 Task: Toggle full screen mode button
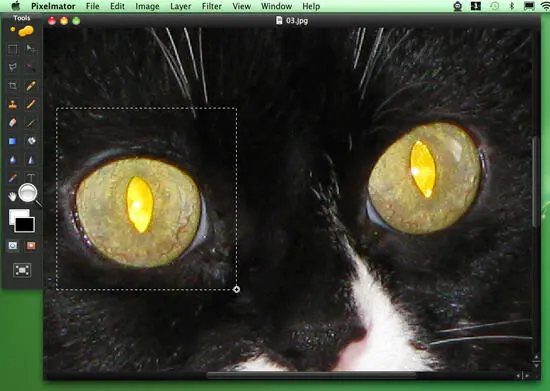(22, 270)
